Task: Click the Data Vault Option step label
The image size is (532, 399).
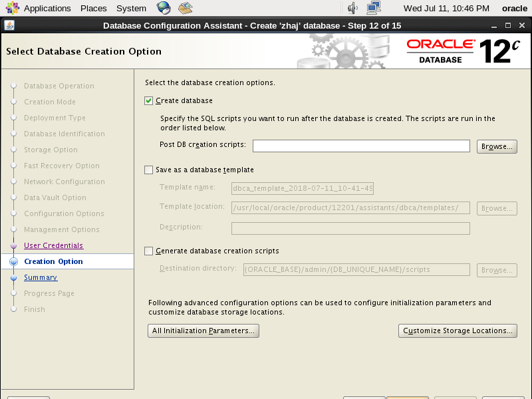Action: click(55, 198)
